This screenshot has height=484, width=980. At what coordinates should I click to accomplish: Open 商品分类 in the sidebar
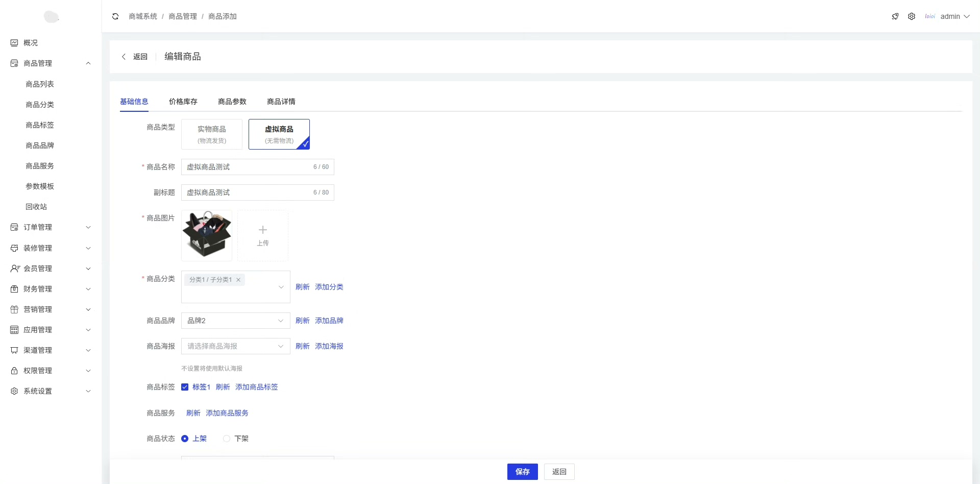tap(40, 105)
